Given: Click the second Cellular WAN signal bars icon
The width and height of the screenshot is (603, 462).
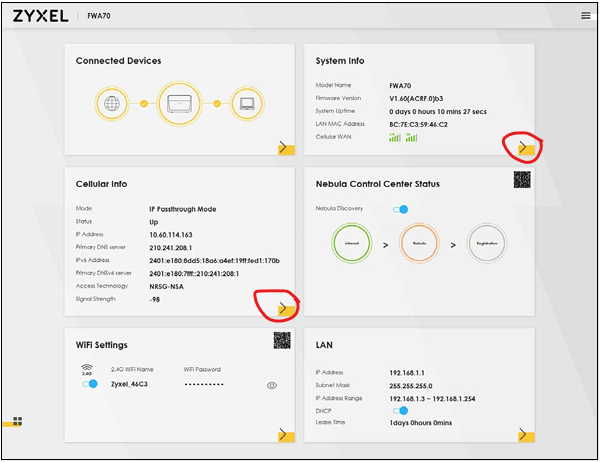Looking at the screenshot, I should click(x=411, y=137).
